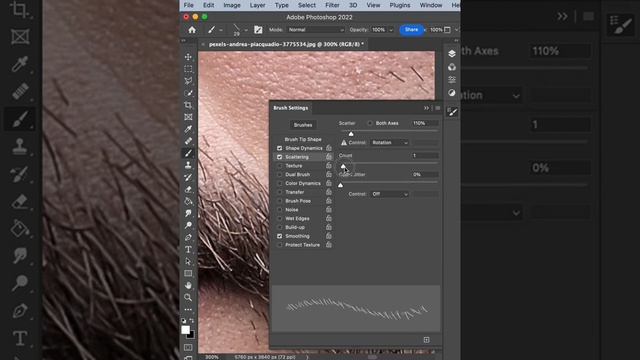The width and height of the screenshot is (640, 360).
Task: Toggle Quick Mask mode
Action: coord(188,347)
